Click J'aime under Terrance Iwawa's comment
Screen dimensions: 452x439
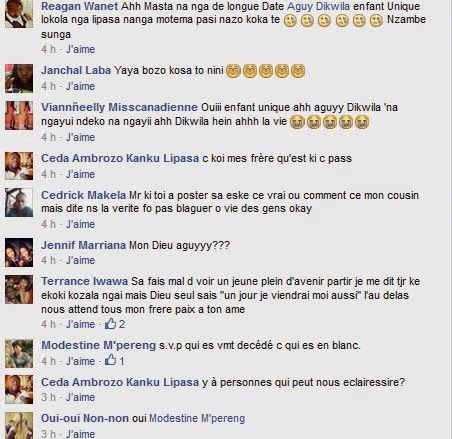(80, 324)
